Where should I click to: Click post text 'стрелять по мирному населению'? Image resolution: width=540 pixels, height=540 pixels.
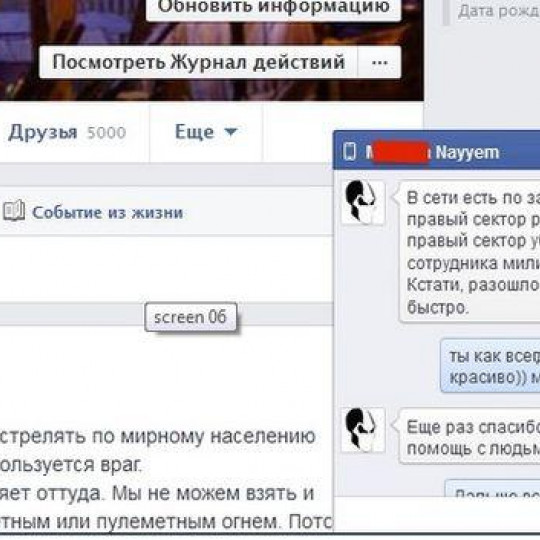click(x=158, y=436)
